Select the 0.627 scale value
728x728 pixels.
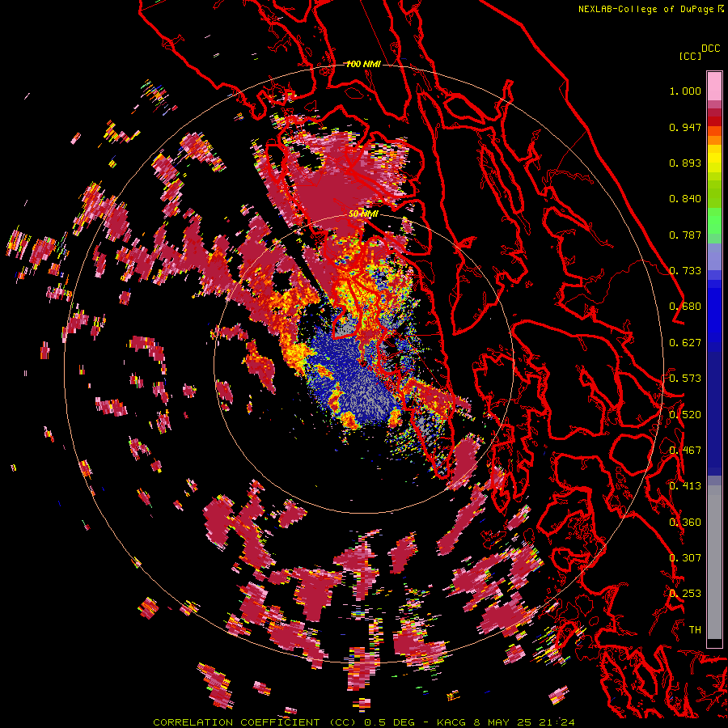click(685, 343)
